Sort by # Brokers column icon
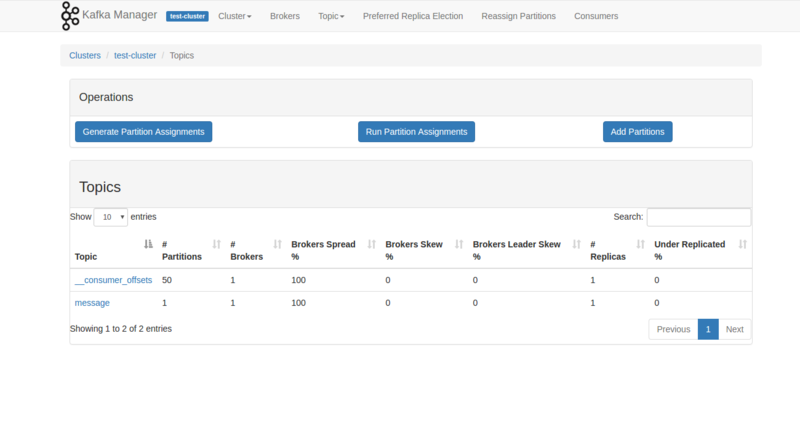The width and height of the screenshot is (800, 424). [278, 244]
